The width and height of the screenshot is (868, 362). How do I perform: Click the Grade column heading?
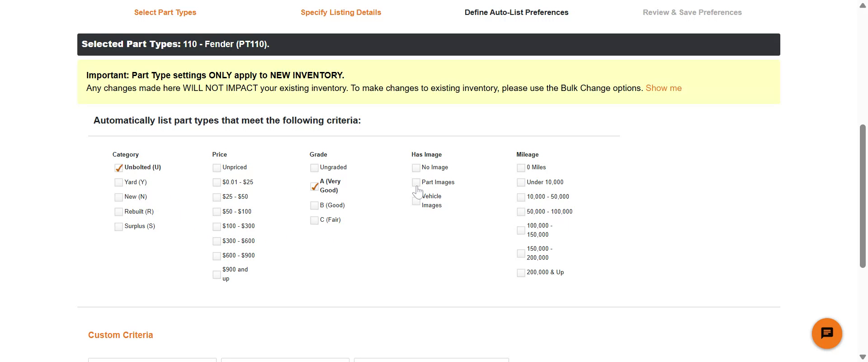[x=318, y=154]
